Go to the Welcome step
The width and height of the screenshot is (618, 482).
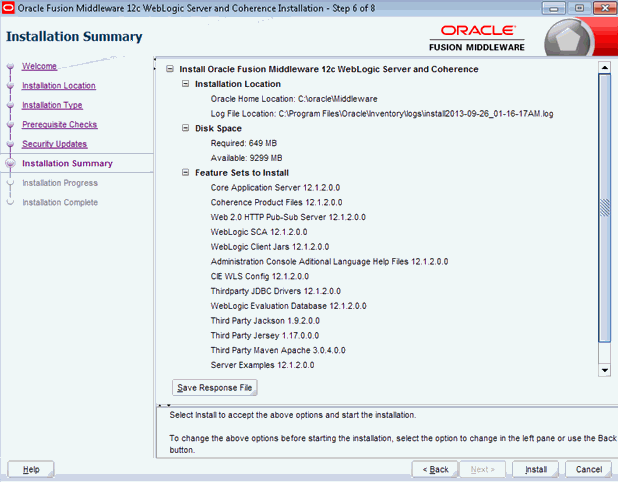(x=39, y=66)
